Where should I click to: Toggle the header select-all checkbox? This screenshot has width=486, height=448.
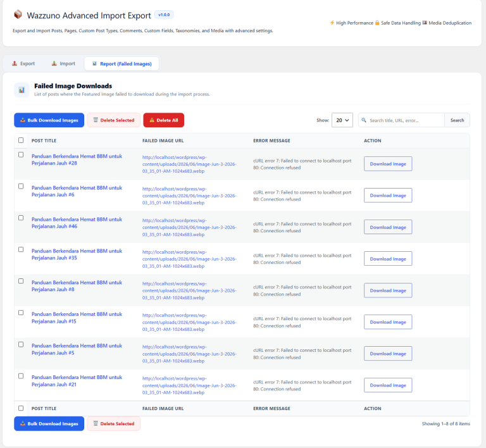tap(21, 140)
